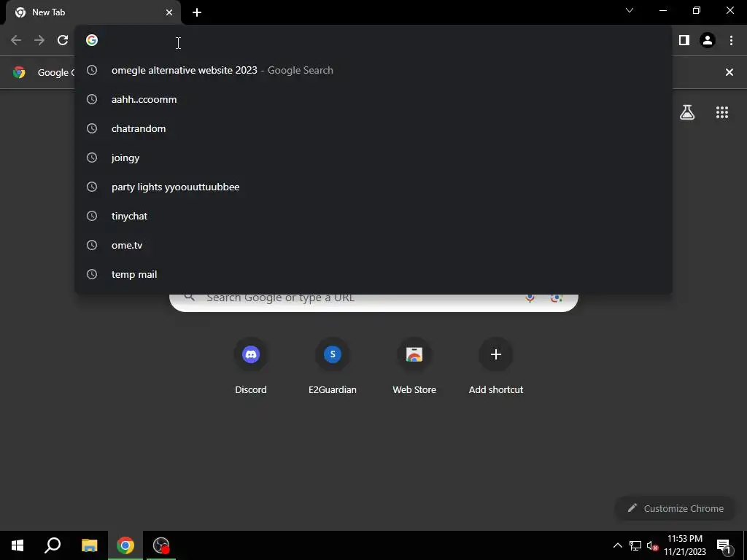Click the forward navigation arrow
Image resolution: width=747 pixels, height=560 pixels.
(39, 41)
